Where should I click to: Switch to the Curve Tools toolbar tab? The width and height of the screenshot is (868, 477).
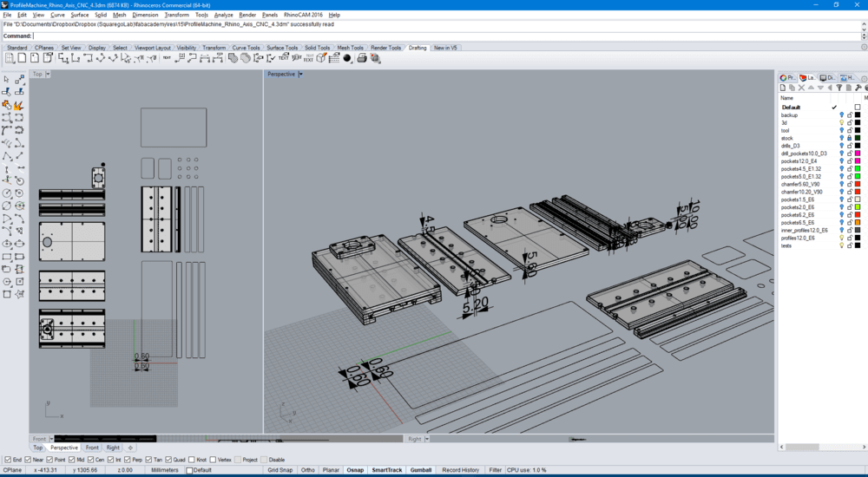[x=246, y=48]
